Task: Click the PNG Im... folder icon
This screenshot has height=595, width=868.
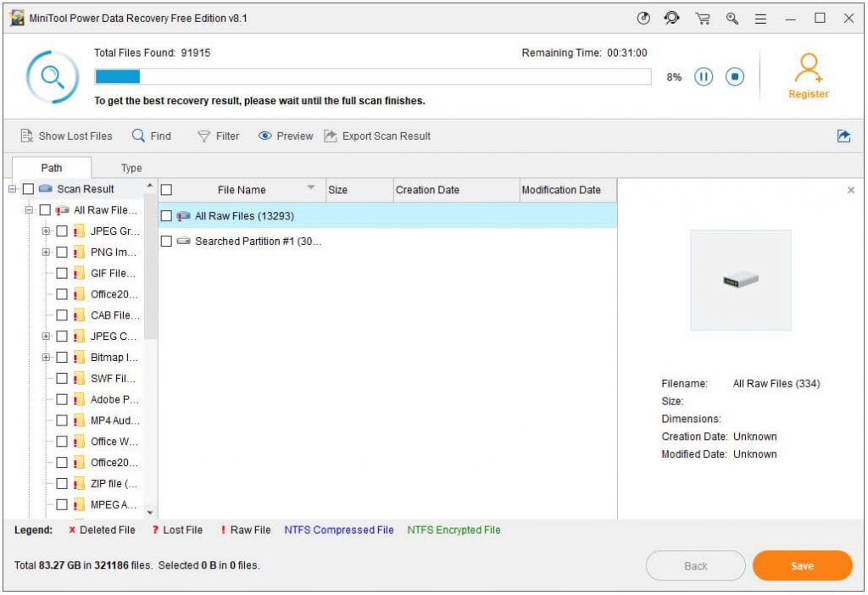Action: click(79, 253)
